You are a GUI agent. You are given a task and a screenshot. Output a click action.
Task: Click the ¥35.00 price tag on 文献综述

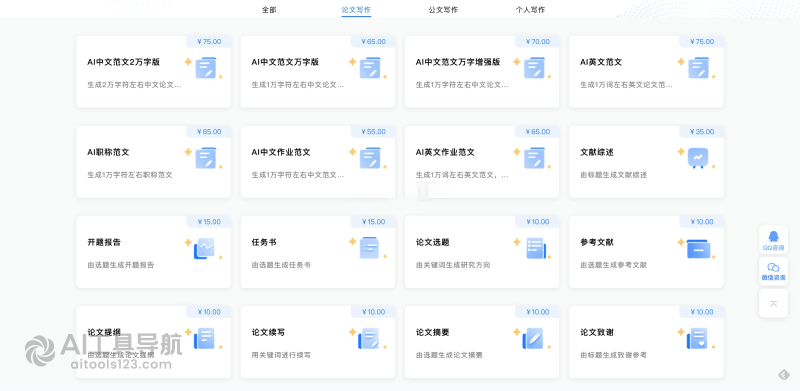(702, 132)
